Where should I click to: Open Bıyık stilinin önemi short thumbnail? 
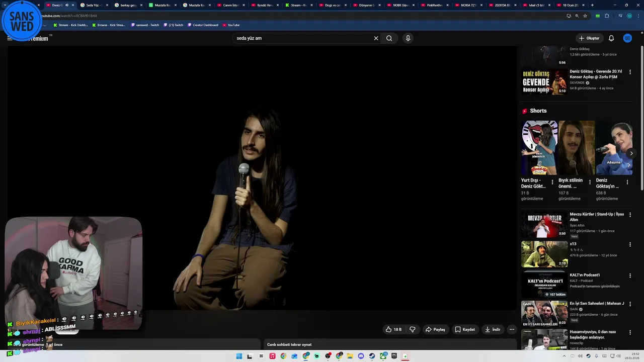coord(577,148)
